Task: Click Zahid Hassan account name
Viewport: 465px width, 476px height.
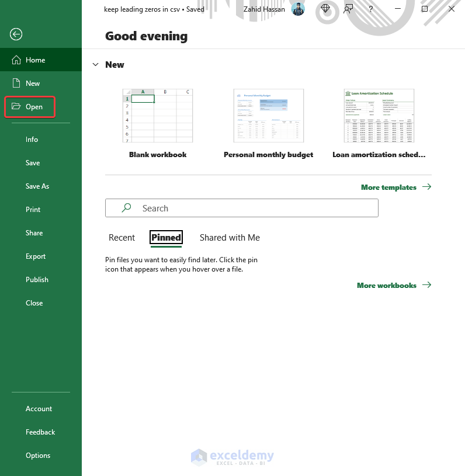Action: 264,9
